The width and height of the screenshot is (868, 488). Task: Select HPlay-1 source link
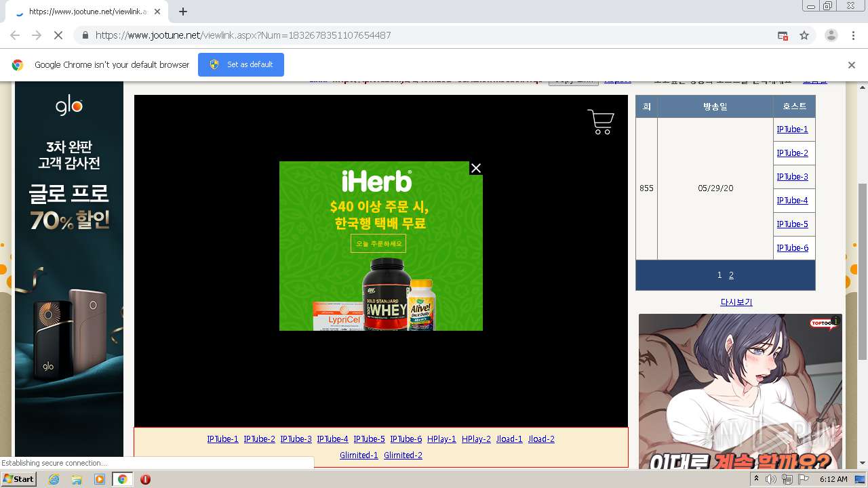pos(441,439)
